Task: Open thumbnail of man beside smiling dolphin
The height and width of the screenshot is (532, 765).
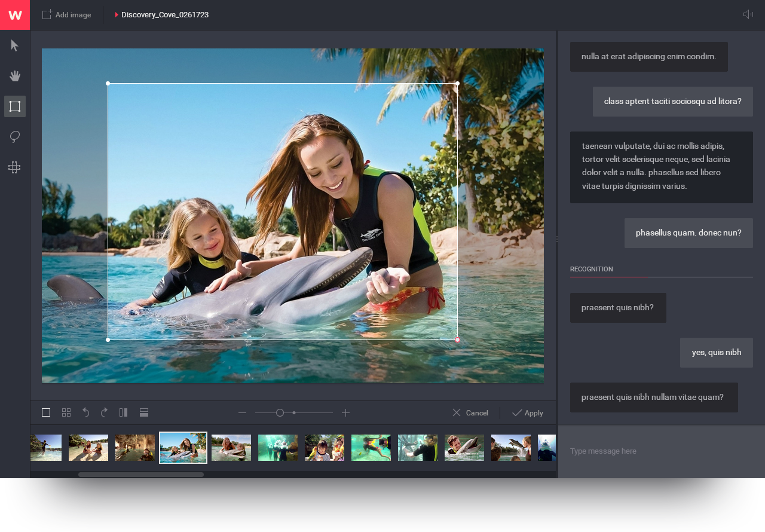Action: (464, 448)
